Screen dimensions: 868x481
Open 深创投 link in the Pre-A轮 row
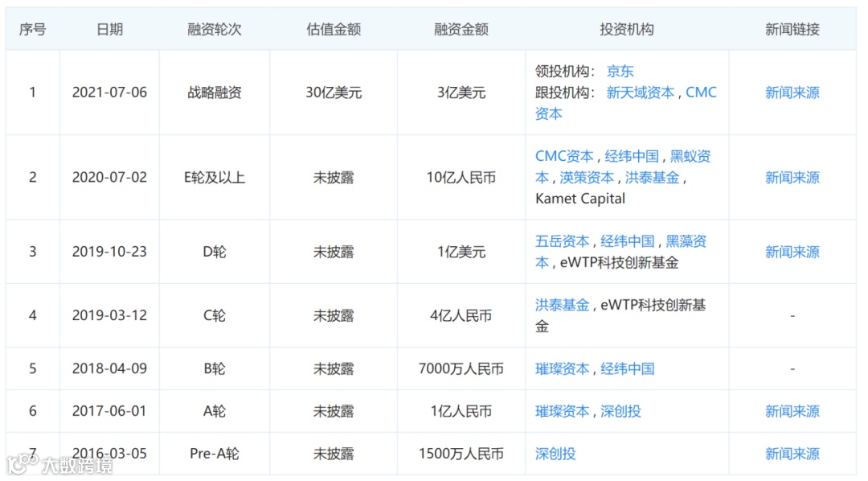click(x=556, y=454)
